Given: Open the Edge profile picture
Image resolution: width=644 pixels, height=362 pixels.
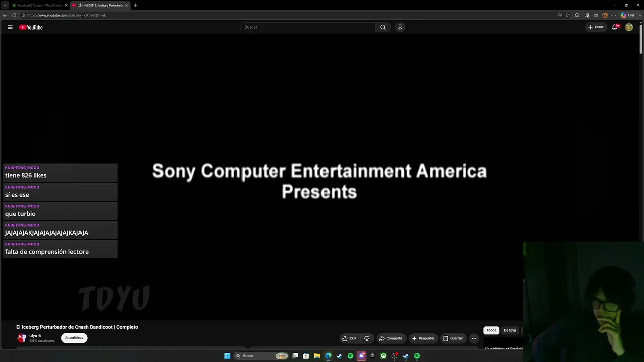Looking at the screenshot, I should [x=605, y=15].
